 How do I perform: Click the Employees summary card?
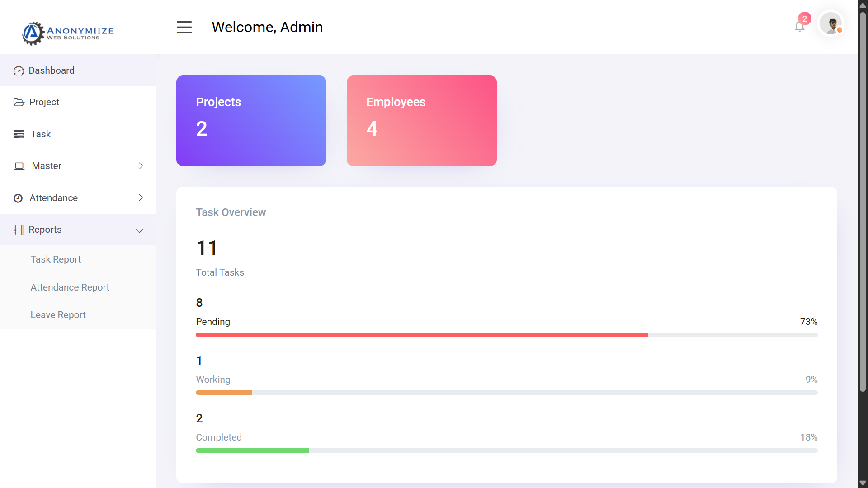[x=422, y=121]
